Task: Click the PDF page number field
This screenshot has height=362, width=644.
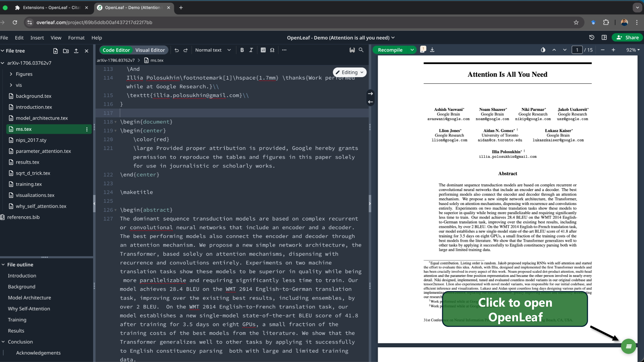Action: coord(577,50)
